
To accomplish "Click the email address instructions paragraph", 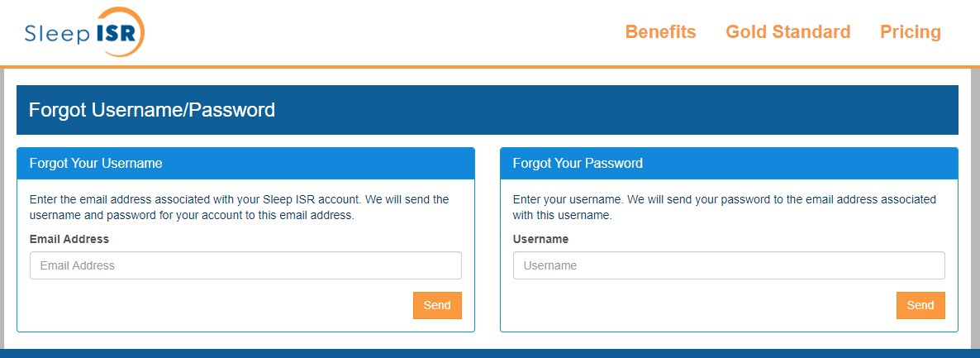I will coord(239,208).
